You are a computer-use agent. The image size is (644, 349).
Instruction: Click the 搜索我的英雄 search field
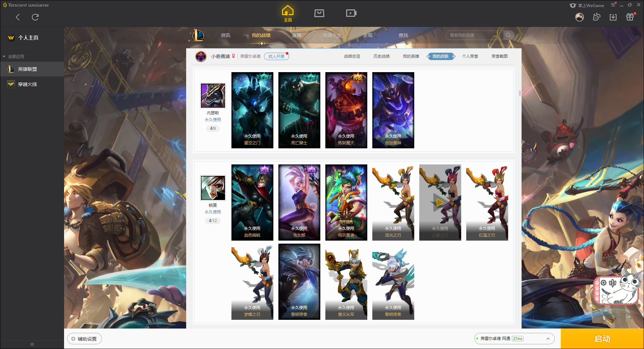[x=475, y=35]
